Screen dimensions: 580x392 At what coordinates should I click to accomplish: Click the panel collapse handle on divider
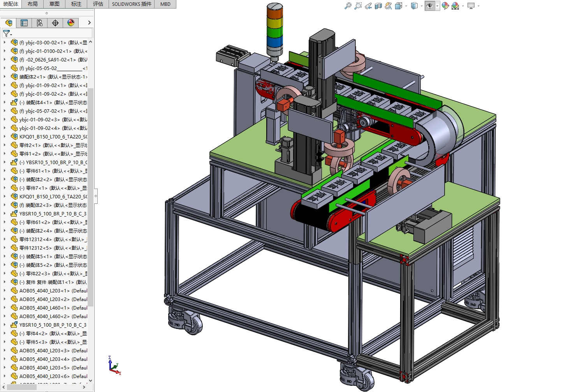[96, 196]
